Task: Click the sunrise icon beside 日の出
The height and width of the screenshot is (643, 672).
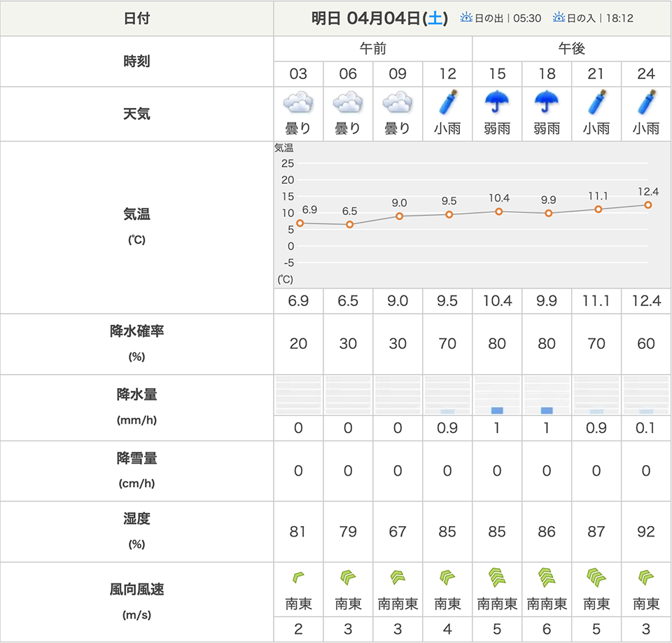Action: [x=466, y=18]
